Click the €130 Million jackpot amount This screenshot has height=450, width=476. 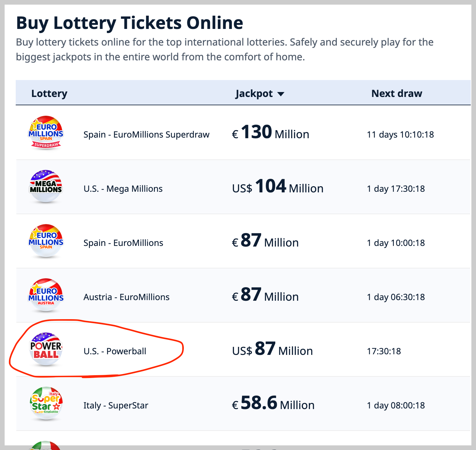click(x=270, y=133)
